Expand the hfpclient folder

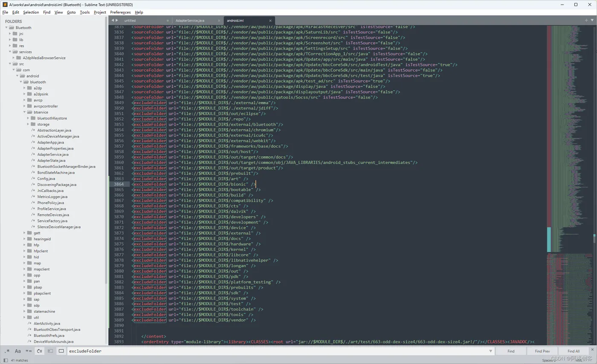pyautogui.click(x=24, y=251)
